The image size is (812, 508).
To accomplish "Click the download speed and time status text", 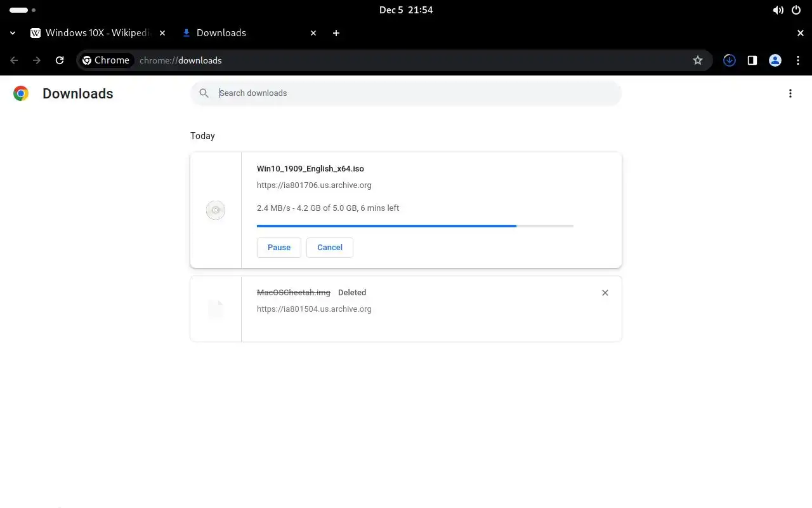I will point(328,208).
